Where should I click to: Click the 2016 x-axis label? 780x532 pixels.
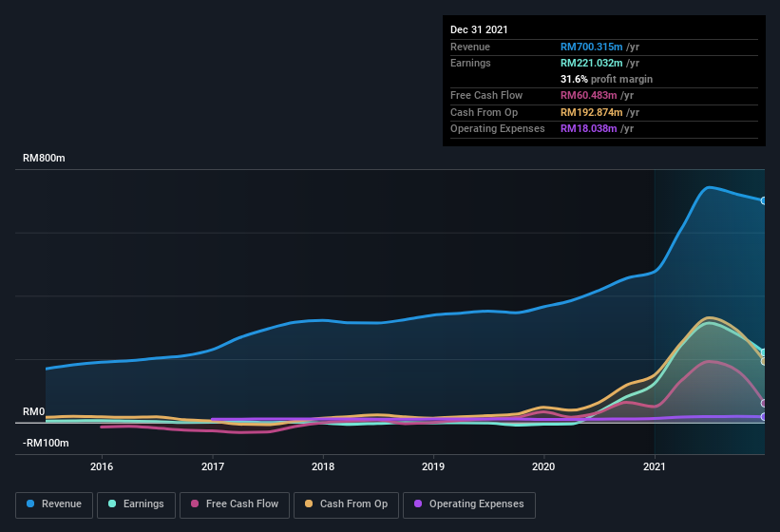click(x=102, y=466)
